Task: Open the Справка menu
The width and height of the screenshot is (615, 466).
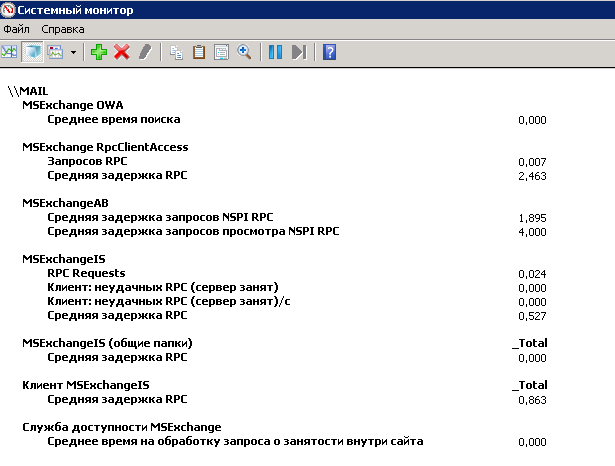Action: tap(63, 29)
